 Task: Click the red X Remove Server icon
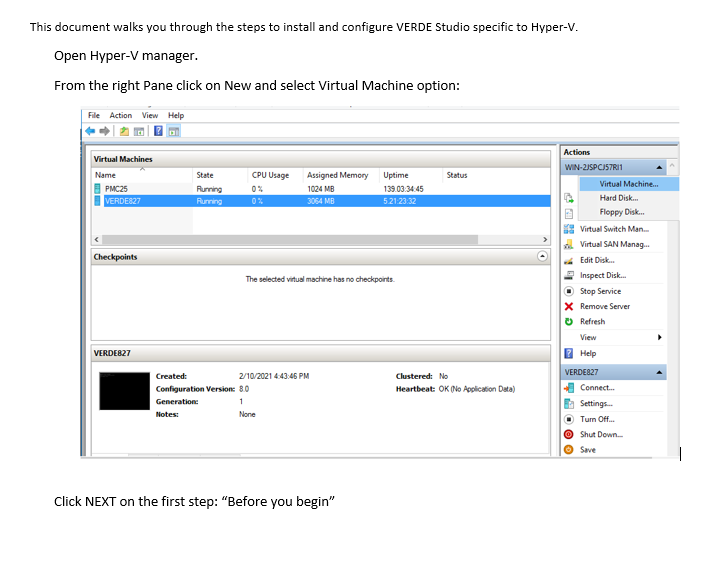(569, 307)
